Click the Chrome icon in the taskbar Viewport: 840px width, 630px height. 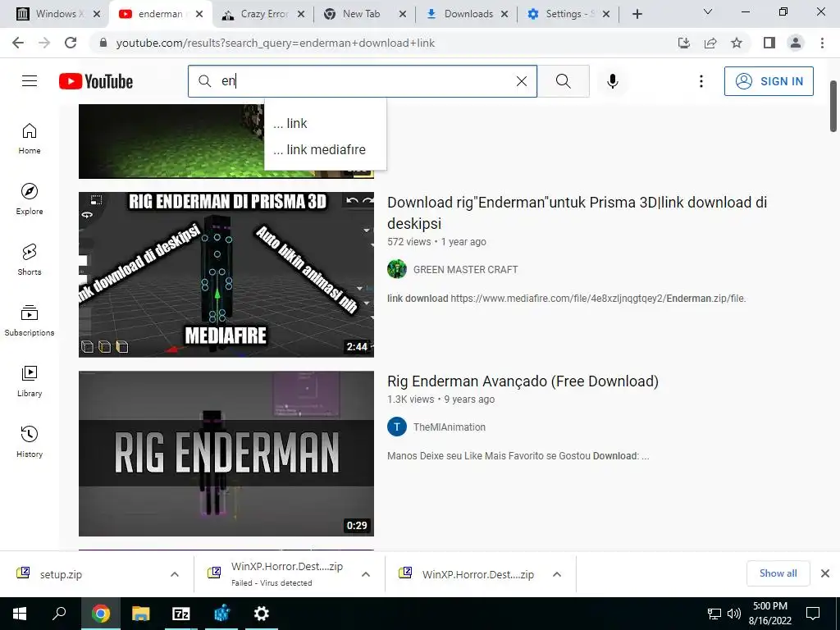pyautogui.click(x=101, y=614)
